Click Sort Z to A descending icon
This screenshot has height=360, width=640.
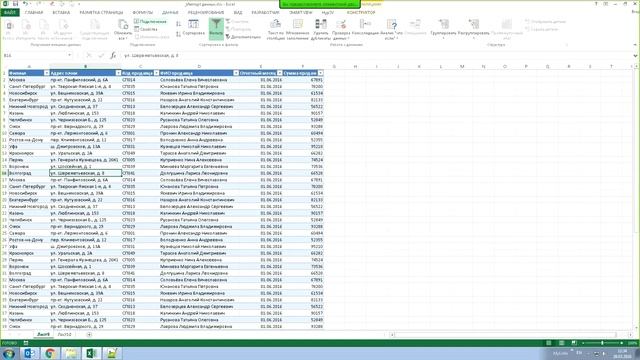(x=178, y=34)
